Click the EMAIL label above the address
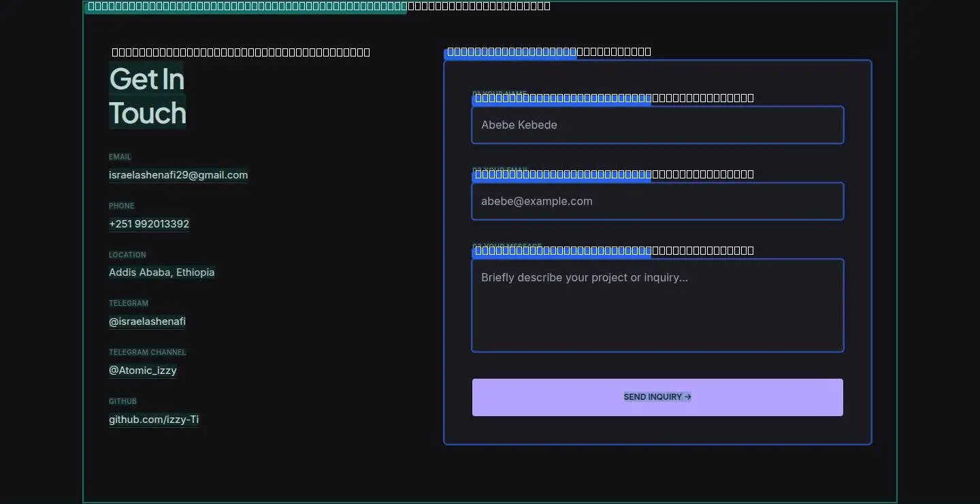Screen dimensions: 980x504 [x=120, y=157]
